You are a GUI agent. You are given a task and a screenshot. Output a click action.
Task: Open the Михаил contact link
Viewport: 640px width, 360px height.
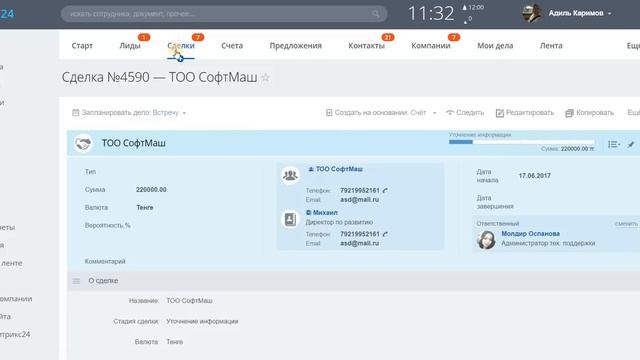point(325,213)
